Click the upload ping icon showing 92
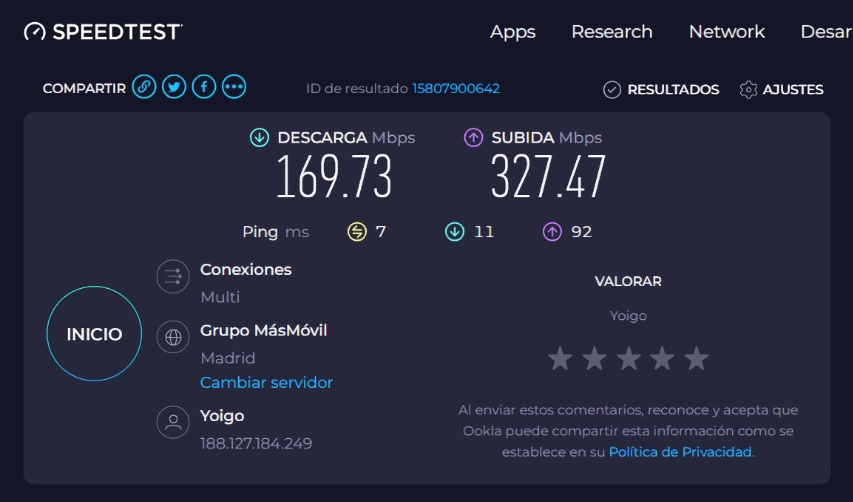This screenshot has width=853, height=502. (x=552, y=232)
